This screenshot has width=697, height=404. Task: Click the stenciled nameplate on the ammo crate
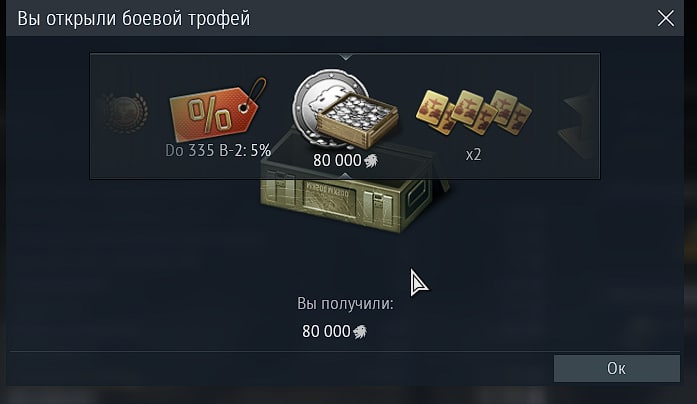point(329,201)
